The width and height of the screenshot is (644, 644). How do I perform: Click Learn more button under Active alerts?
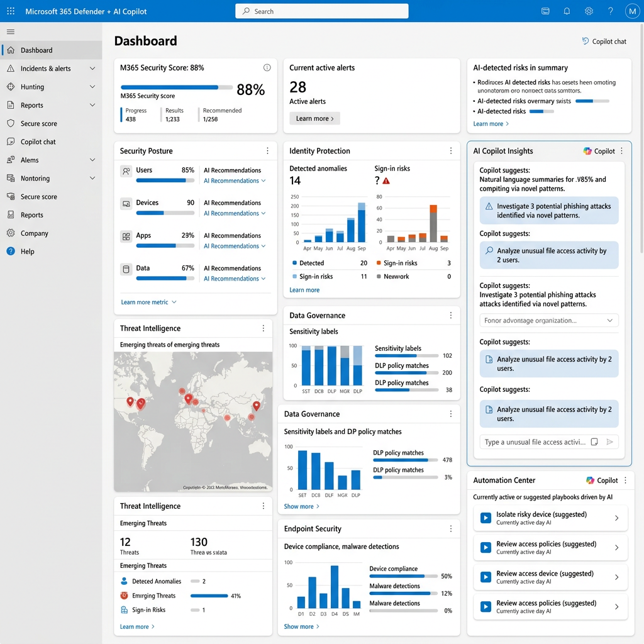(x=314, y=118)
